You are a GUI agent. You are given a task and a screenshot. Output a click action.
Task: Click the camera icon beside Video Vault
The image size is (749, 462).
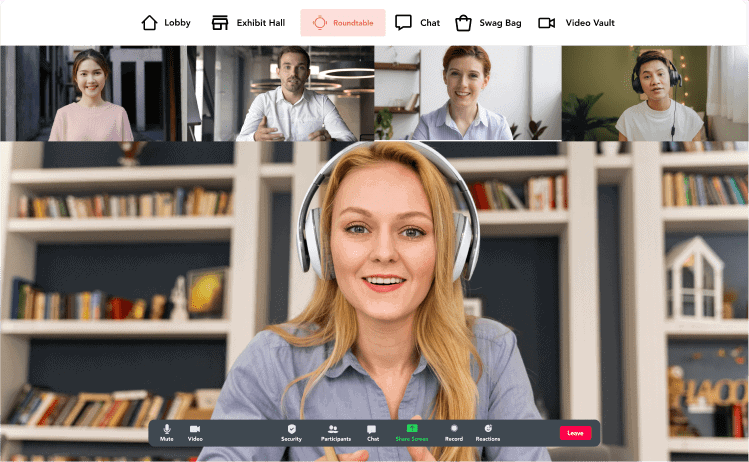tap(546, 23)
